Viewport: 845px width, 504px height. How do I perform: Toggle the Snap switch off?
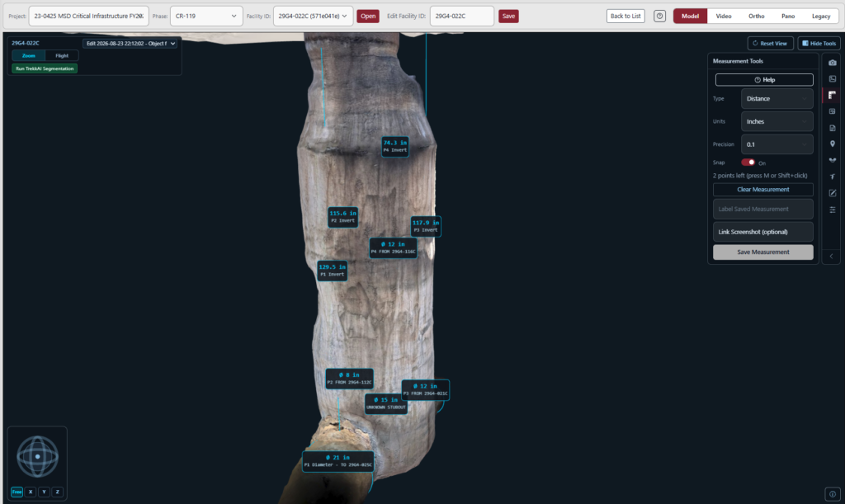tap(748, 162)
